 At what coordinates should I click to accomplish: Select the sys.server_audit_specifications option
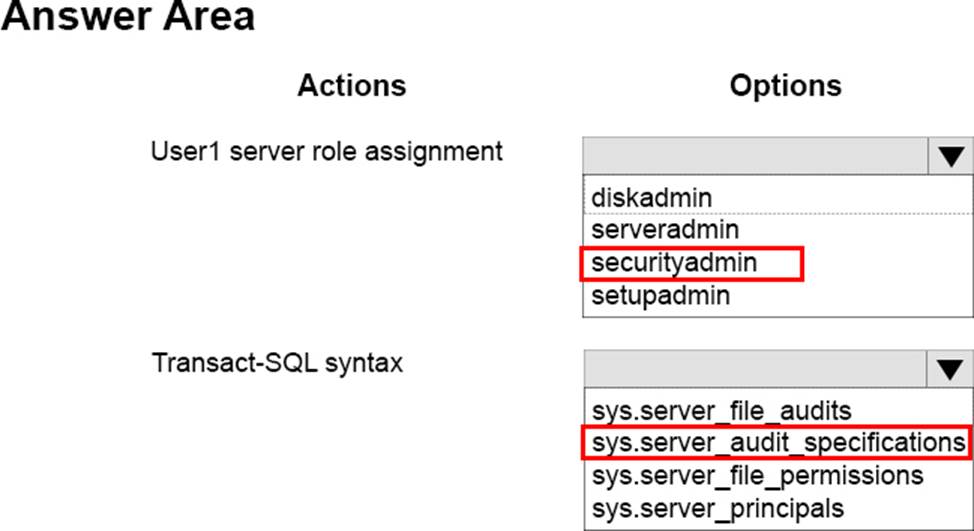[775, 442]
